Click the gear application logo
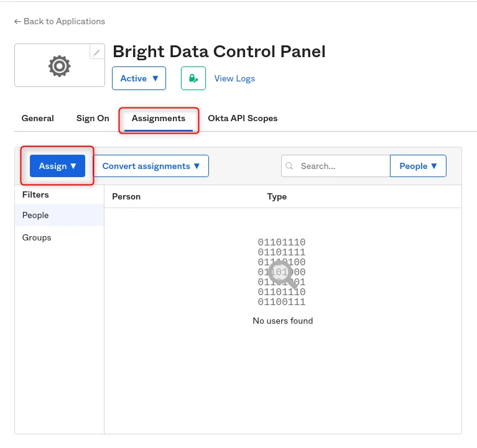This screenshot has height=448, width=477. tap(59, 66)
